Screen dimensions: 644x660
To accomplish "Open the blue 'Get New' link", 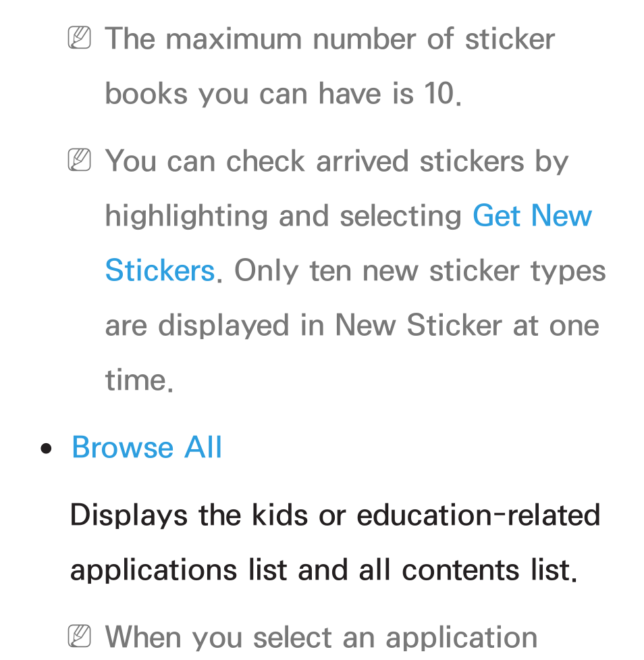I will coord(532,215).
